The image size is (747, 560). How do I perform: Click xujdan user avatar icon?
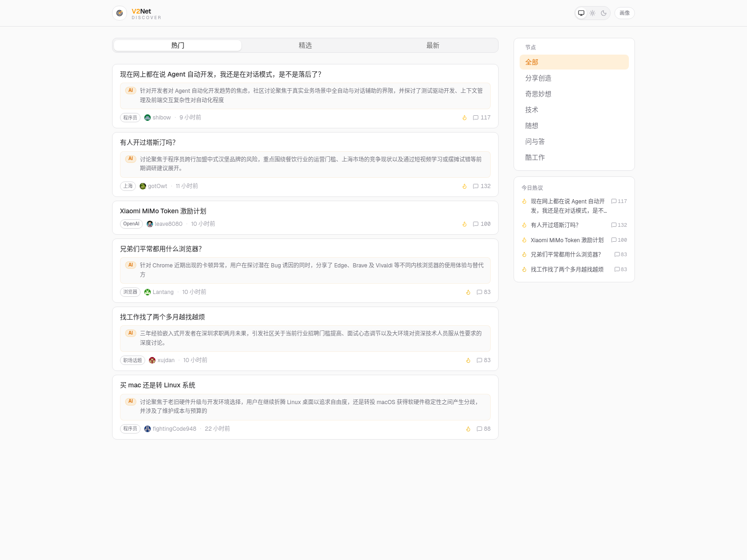coord(152,360)
